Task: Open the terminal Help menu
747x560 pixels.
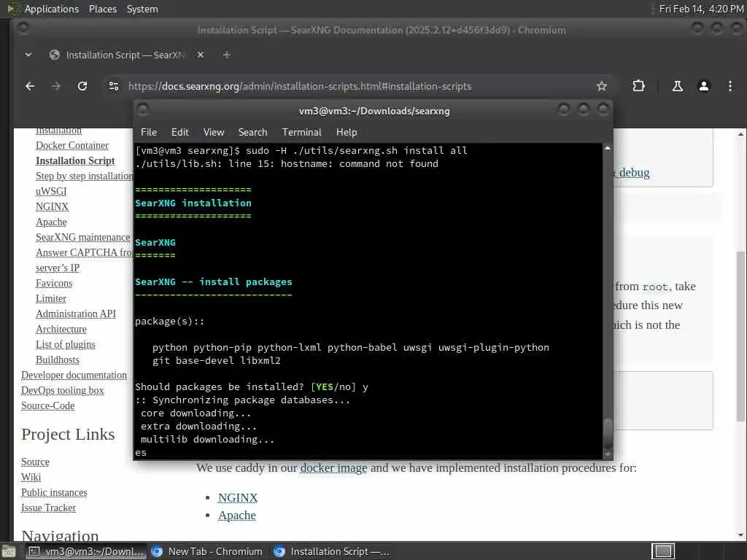Action: point(347,133)
